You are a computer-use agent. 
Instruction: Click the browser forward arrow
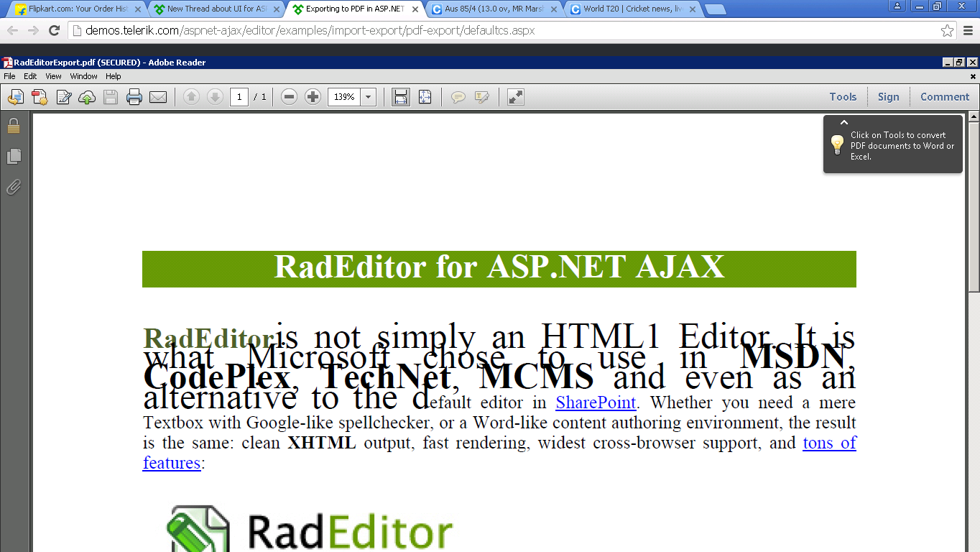[x=33, y=30]
